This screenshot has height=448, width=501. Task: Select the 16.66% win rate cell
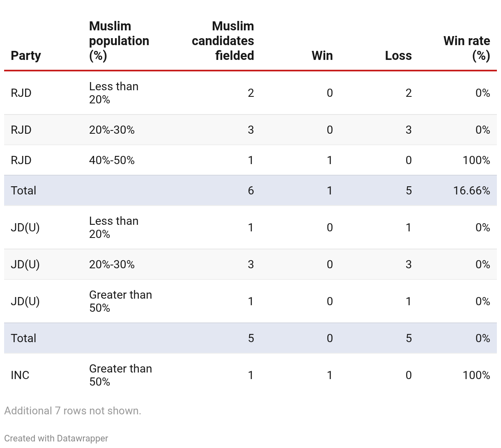click(471, 190)
